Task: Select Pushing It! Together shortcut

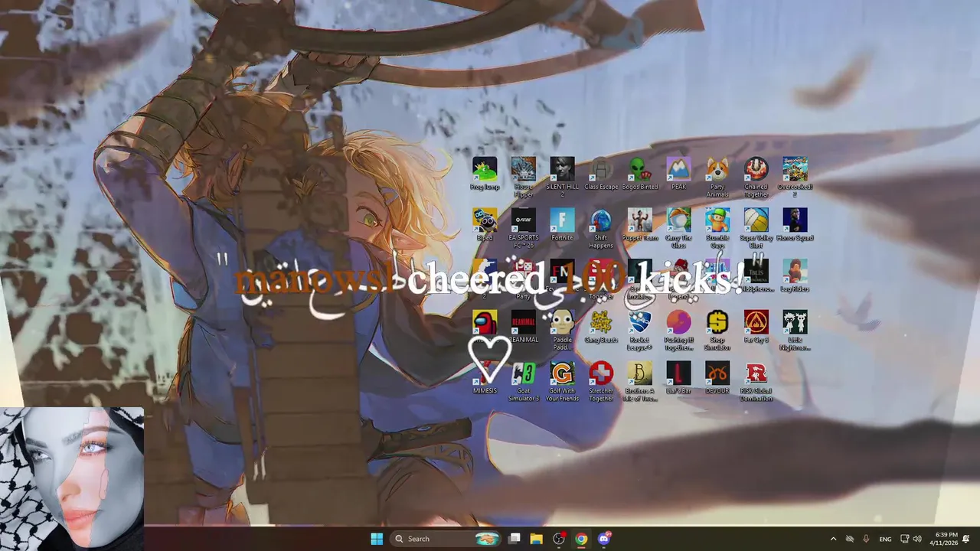Action: click(678, 331)
